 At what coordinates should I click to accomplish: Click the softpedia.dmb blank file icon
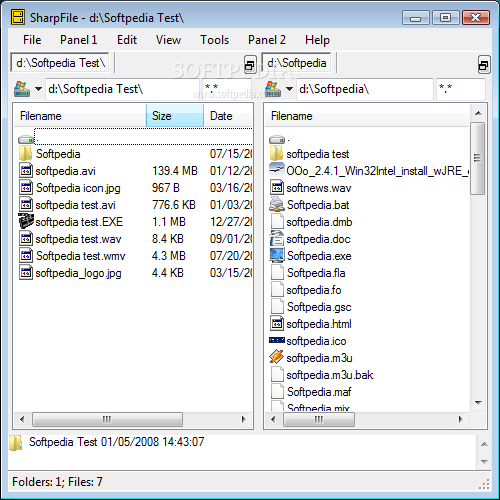[277, 222]
